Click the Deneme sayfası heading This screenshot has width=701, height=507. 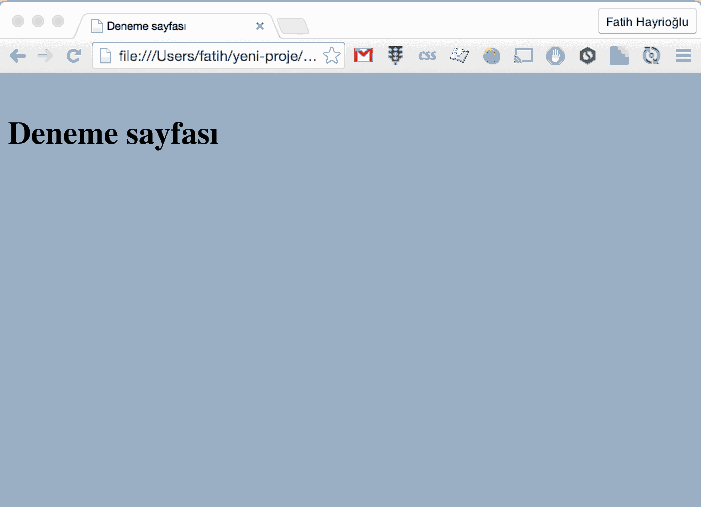tap(113, 134)
